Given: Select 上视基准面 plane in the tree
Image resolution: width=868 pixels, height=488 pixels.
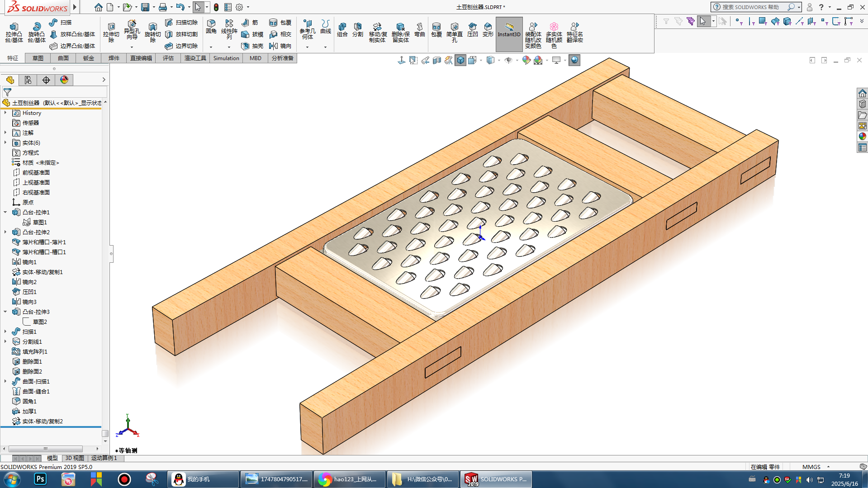Looking at the screenshot, I should pos(36,182).
